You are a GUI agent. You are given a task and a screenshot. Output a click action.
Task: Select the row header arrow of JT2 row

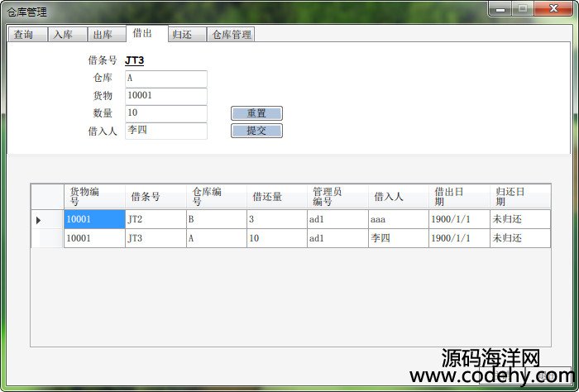47,220
